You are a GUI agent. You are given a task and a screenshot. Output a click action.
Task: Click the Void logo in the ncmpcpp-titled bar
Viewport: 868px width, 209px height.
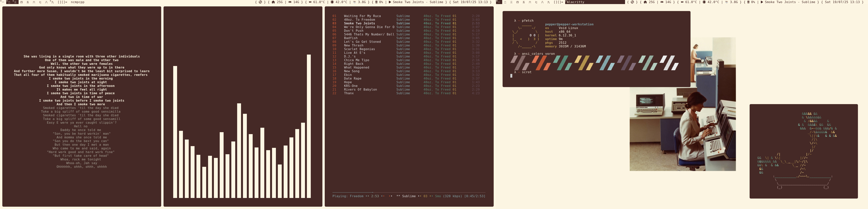pos(260,2)
